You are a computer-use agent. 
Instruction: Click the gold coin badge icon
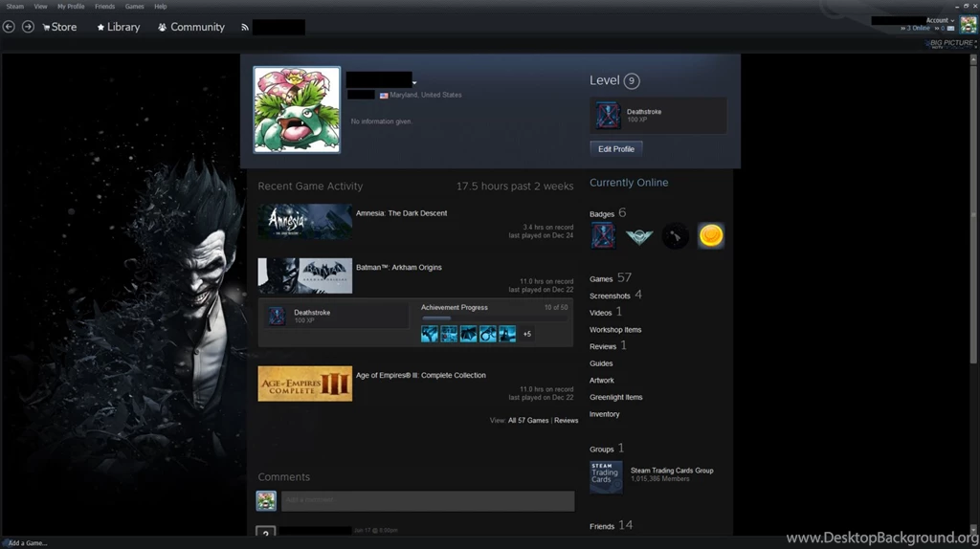click(711, 236)
